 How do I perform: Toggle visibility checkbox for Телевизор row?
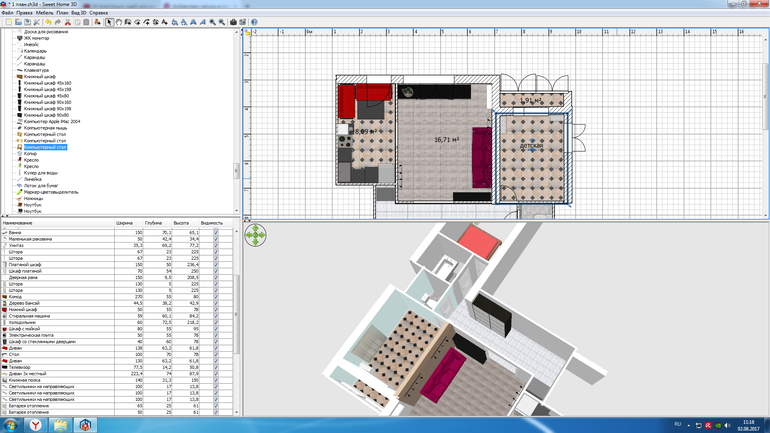[x=215, y=367]
